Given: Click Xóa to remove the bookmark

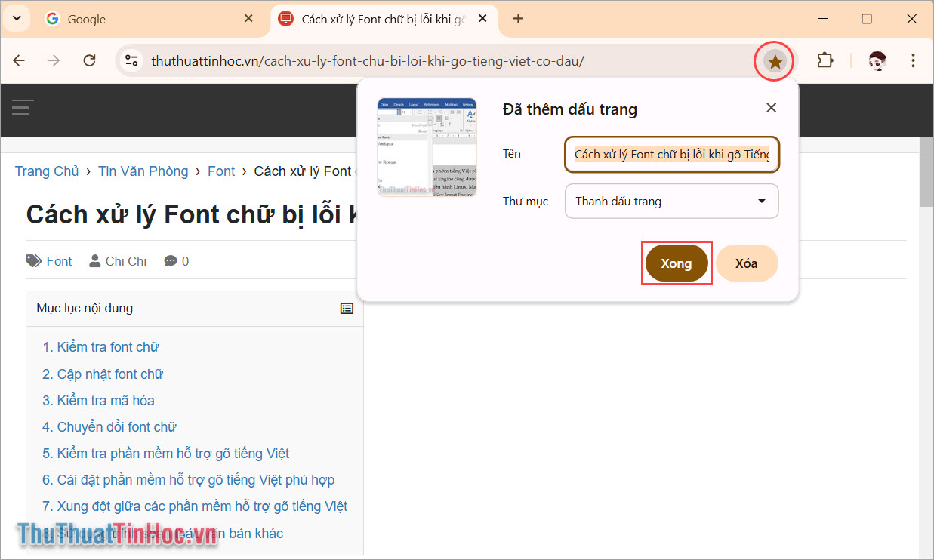Looking at the screenshot, I should 746,263.
